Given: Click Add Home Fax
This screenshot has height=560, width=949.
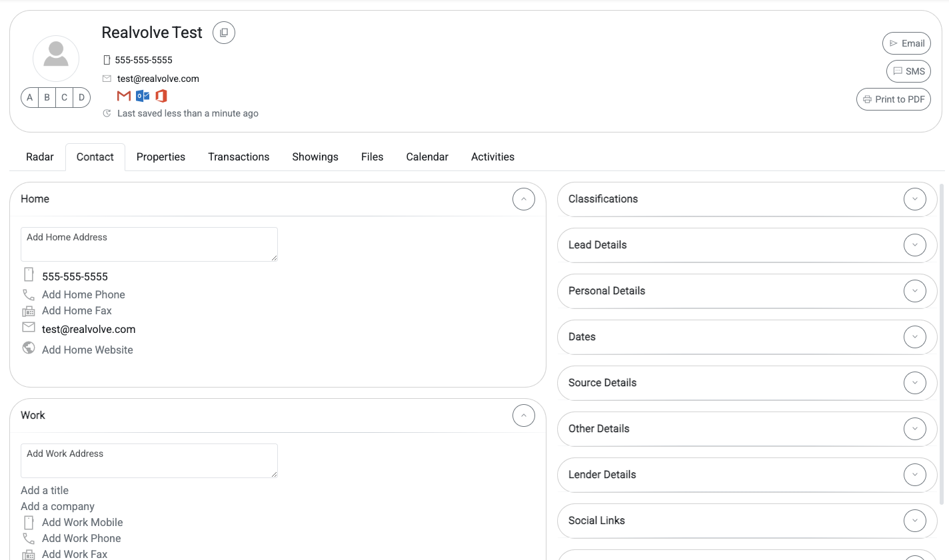Looking at the screenshot, I should (77, 311).
